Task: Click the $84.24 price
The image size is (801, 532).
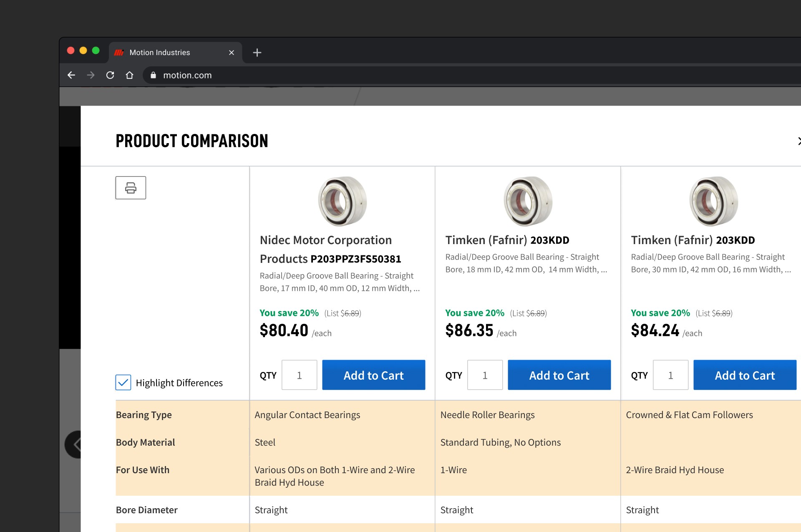Action: pos(655,330)
